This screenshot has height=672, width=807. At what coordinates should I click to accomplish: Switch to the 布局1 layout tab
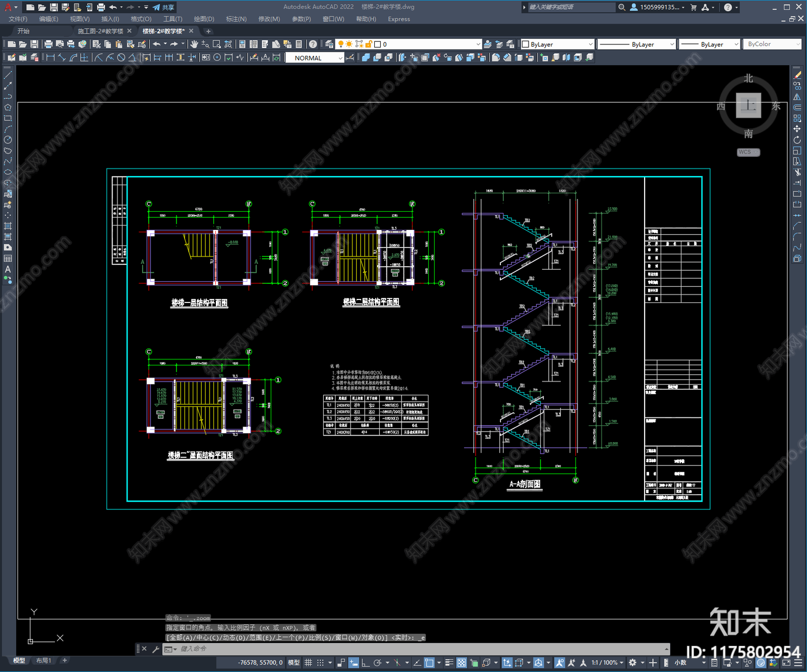44,660
